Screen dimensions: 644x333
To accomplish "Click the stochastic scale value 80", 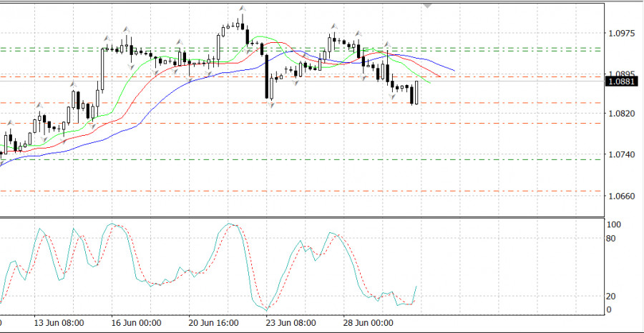I will point(612,238).
